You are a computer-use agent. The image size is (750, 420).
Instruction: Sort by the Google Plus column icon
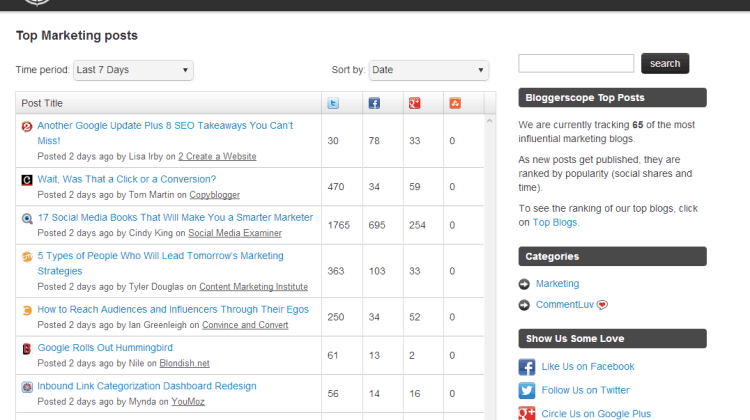(414, 103)
